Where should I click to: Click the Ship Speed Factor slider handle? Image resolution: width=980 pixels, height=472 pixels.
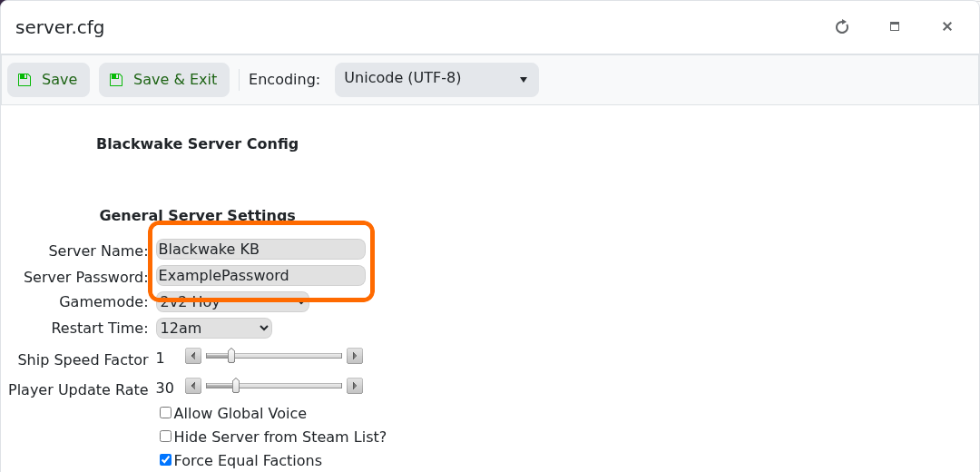pos(231,357)
